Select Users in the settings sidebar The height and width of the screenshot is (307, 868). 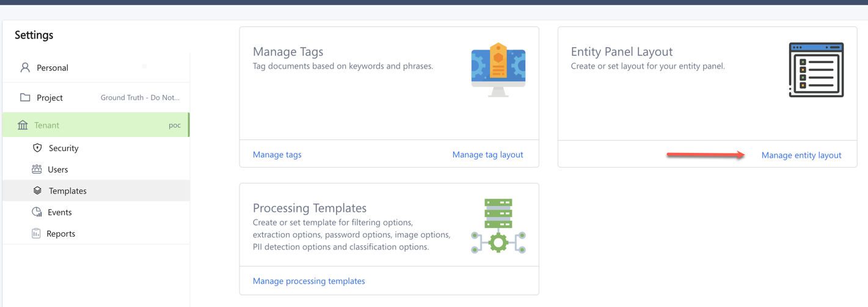pyautogui.click(x=58, y=169)
